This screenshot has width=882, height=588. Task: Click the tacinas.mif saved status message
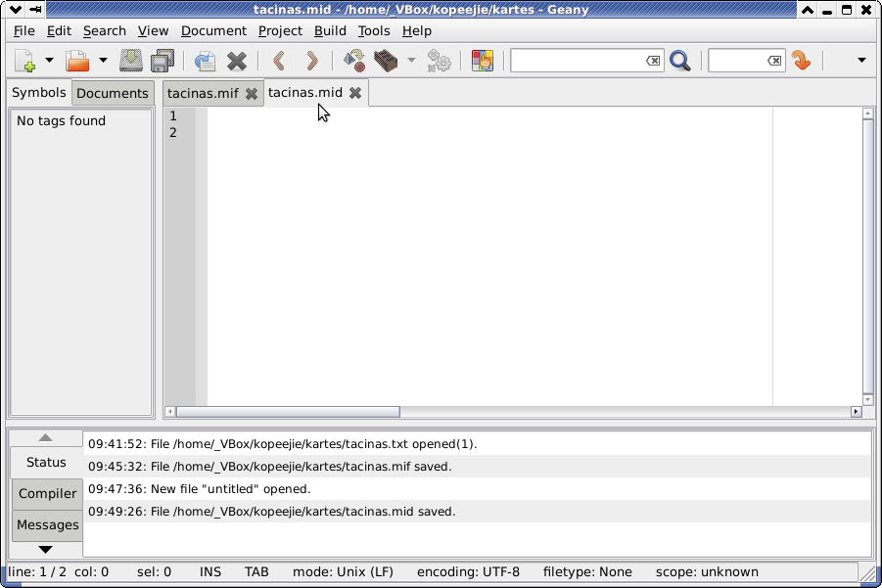477,467
